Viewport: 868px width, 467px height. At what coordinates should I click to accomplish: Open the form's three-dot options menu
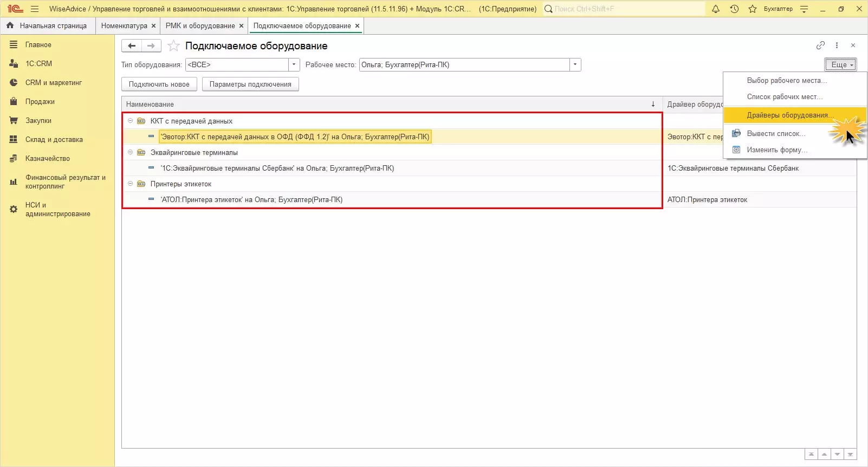[837, 46]
